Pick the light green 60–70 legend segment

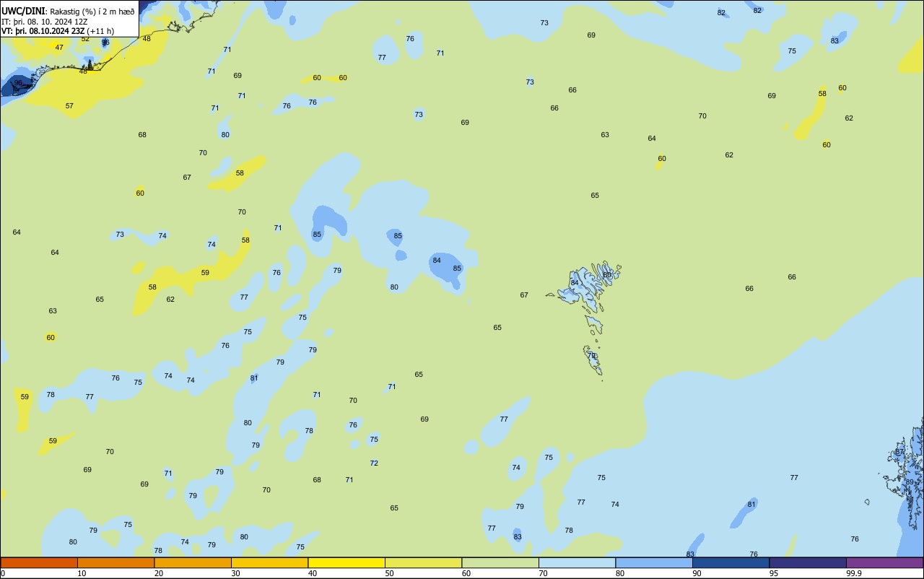pyautogui.click(x=500, y=562)
